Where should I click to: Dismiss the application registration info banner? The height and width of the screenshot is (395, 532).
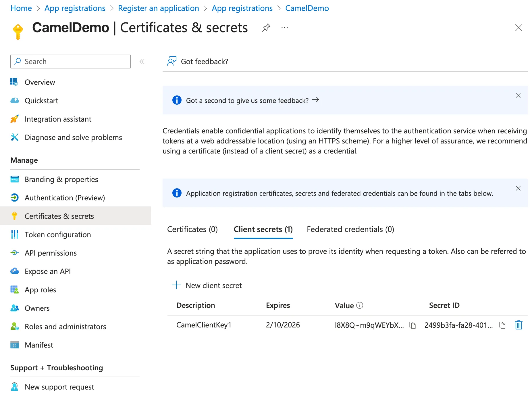518,188
